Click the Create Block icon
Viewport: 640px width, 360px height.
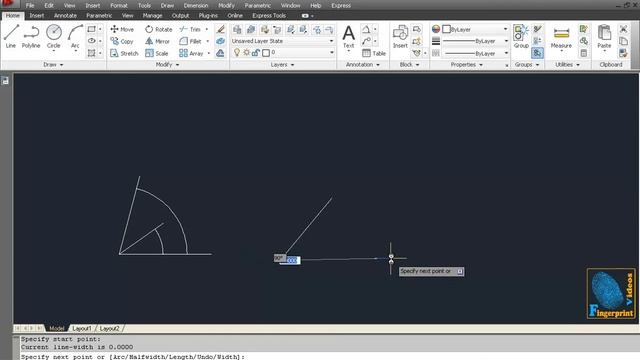coord(416,29)
